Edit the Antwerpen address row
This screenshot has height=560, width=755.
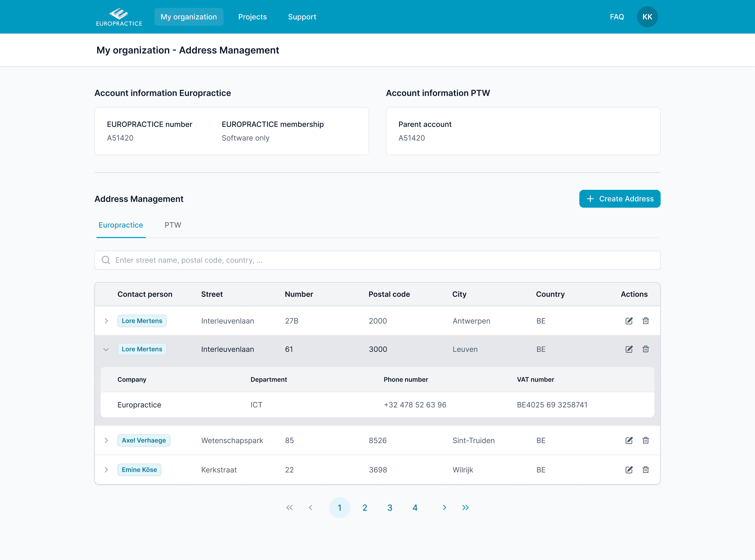tap(629, 321)
